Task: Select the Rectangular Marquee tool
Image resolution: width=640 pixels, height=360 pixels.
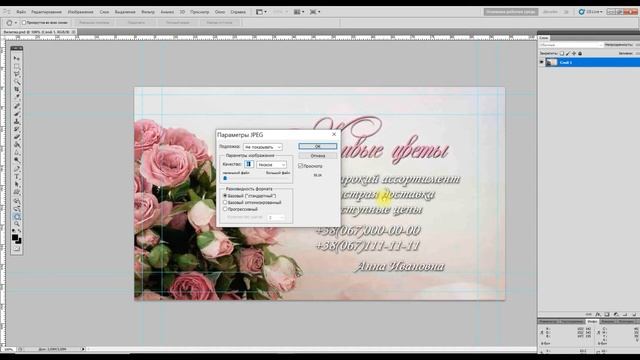Action: tap(17, 66)
